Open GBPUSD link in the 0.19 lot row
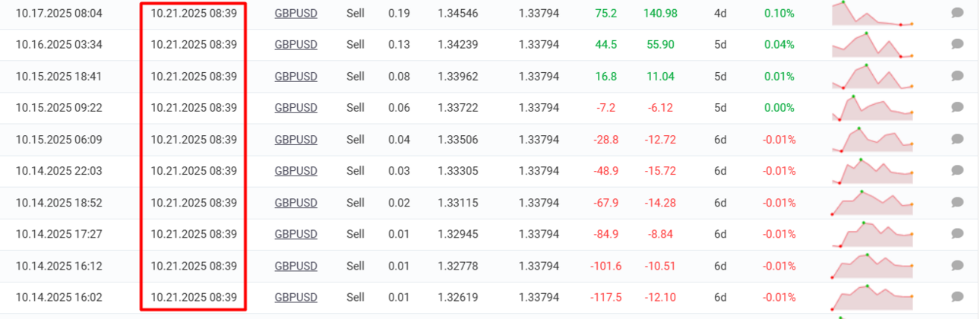This screenshot has height=319, width=980. 296,13
